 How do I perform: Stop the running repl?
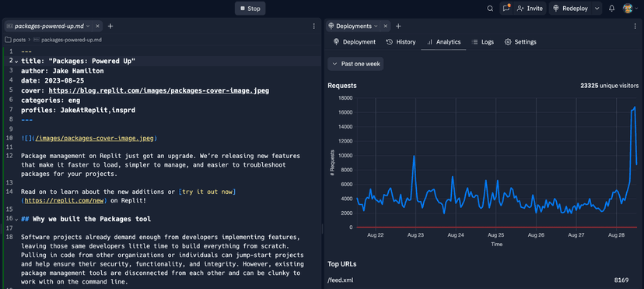(x=250, y=9)
